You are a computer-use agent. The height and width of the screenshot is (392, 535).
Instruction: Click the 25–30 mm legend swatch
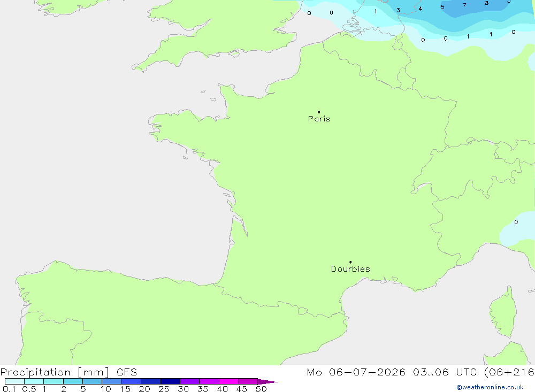tap(170, 381)
